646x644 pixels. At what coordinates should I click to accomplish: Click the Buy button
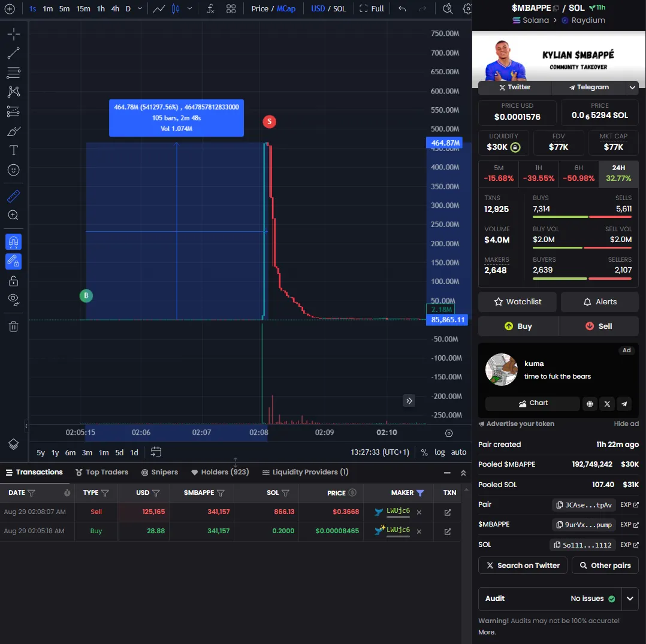click(518, 326)
